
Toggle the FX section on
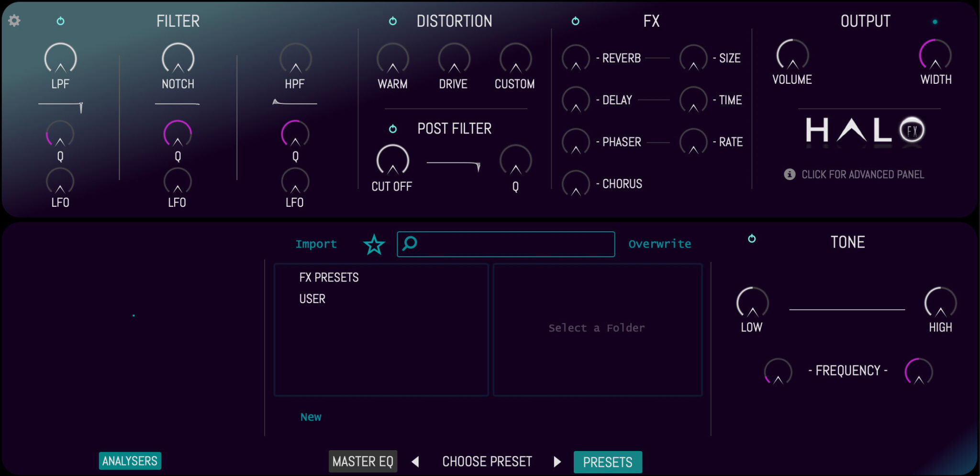[x=576, y=21]
